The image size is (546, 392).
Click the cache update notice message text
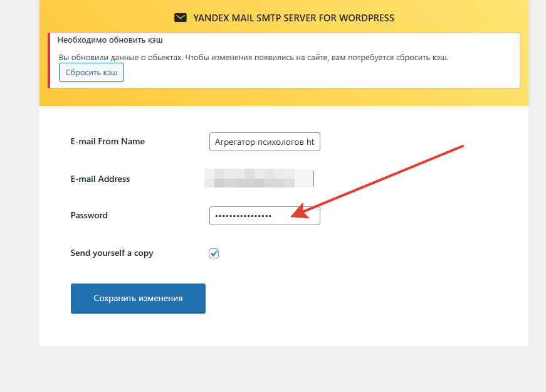point(254,57)
